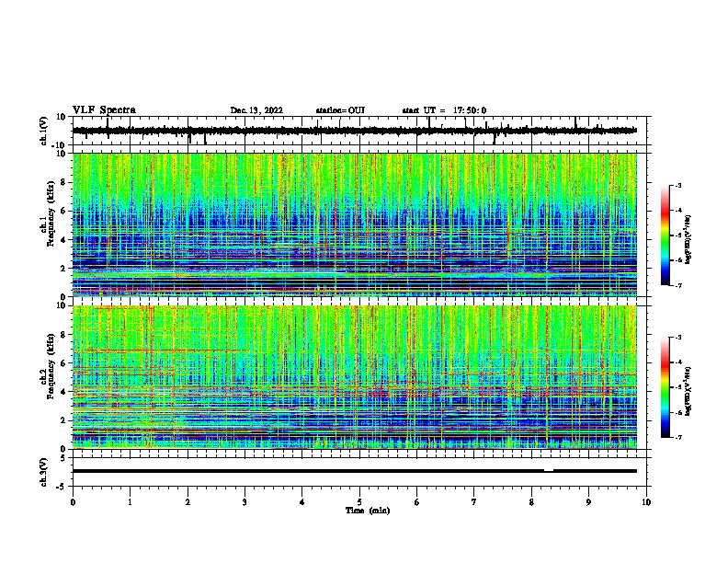Click time axis tick label "3"
The width and height of the screenshot is (728, 563).
point(245,502)
